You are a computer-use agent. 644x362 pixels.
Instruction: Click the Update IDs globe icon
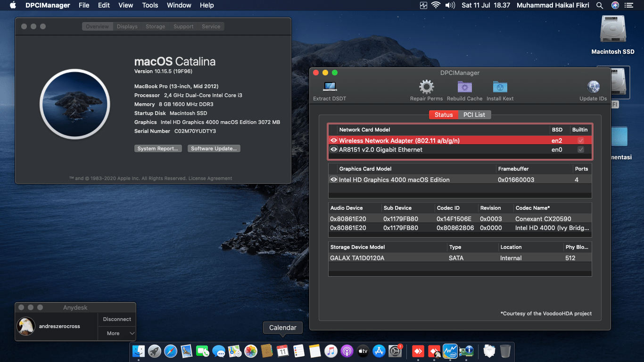click(x=593, y=87)
